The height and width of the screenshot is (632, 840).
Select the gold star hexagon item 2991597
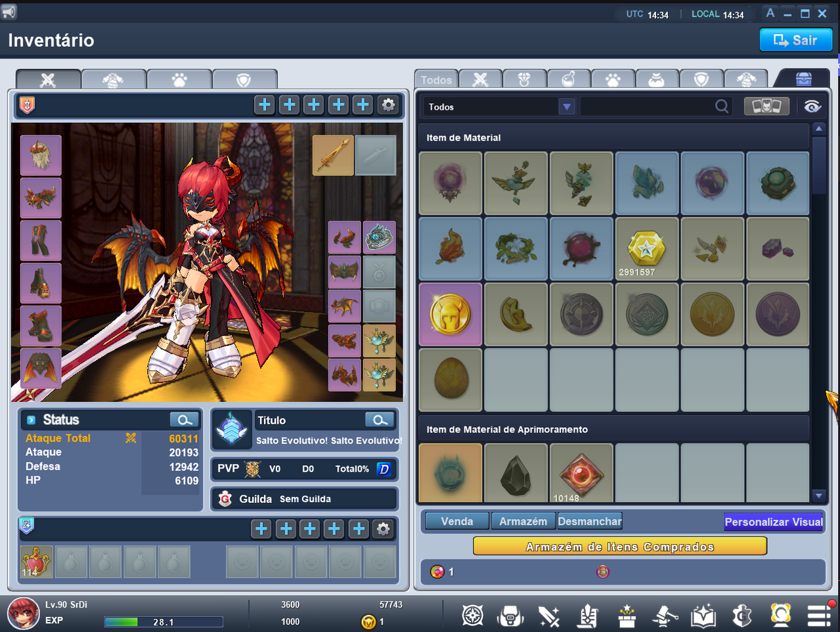tap(647, 249)
